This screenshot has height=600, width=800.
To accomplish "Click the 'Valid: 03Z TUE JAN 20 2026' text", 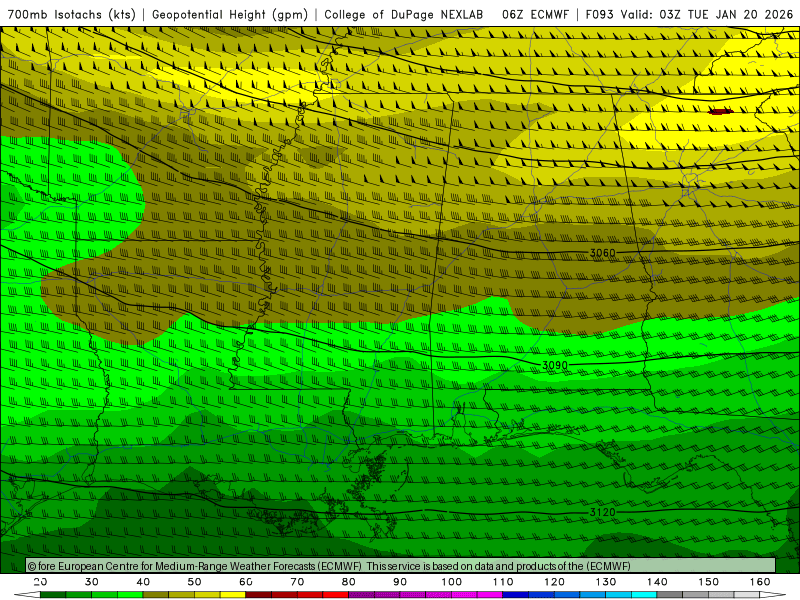I will point(707,14).
